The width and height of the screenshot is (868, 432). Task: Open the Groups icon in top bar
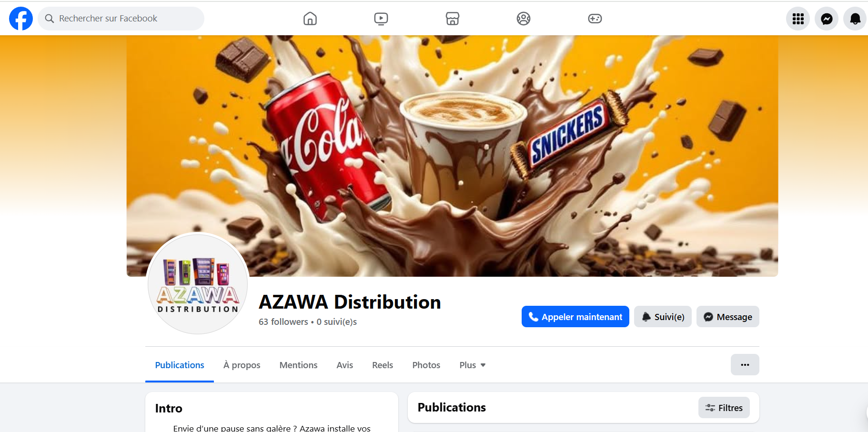pyautogui.click(x=524, y=19)
